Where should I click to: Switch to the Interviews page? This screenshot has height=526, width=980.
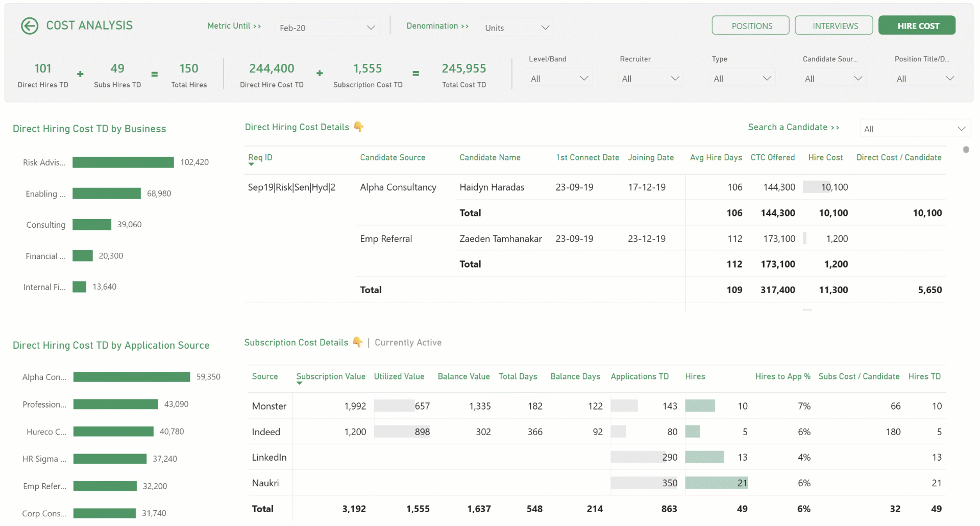(834, 26)
